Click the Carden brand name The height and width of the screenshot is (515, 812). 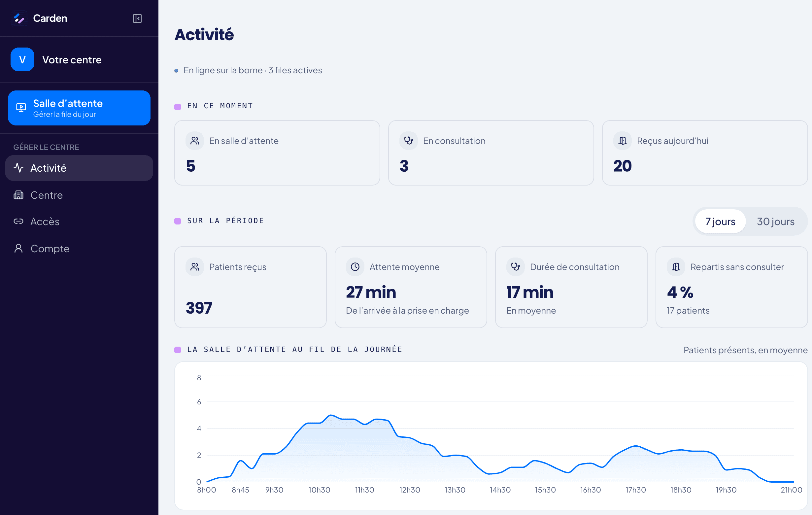pyautogui.click(x=50, y=18)
